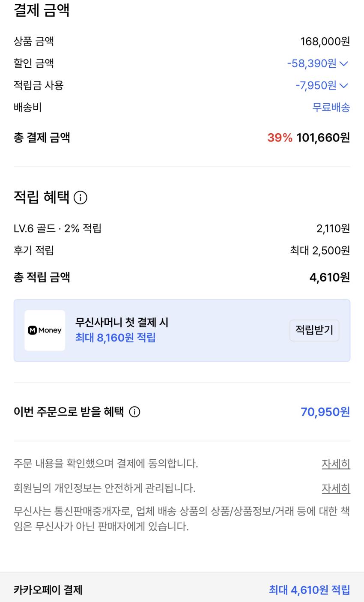Tap the 카카오페이 결제 button
Screen dimensions: 364x602
coord(48,590)
